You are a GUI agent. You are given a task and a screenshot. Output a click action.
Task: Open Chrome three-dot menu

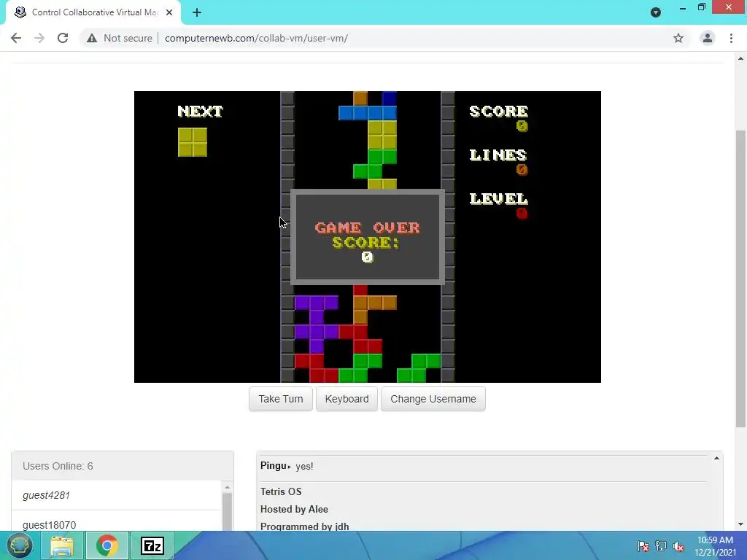731,38
